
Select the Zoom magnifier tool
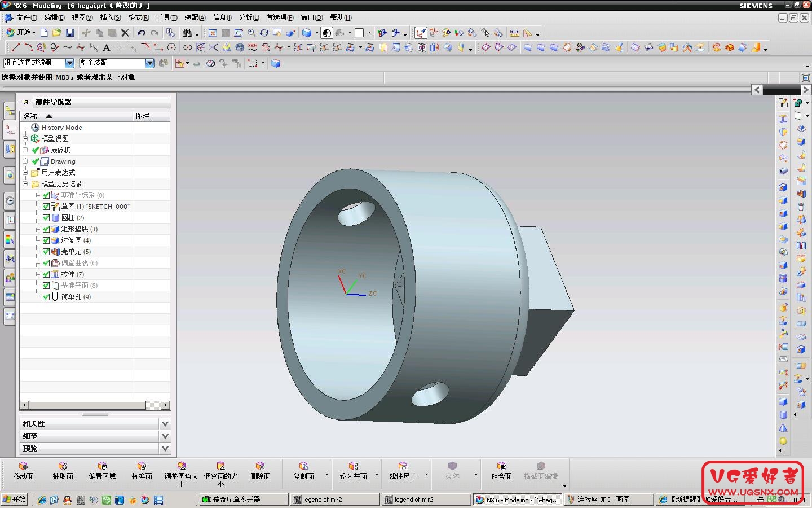(x=251, y=33)
